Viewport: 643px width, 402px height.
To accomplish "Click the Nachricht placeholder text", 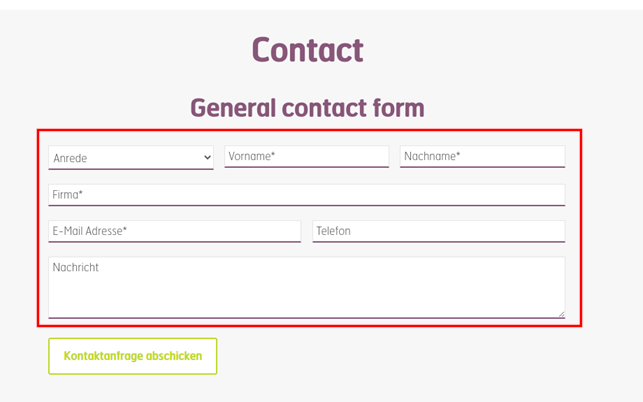I will [x=76, y=267].
